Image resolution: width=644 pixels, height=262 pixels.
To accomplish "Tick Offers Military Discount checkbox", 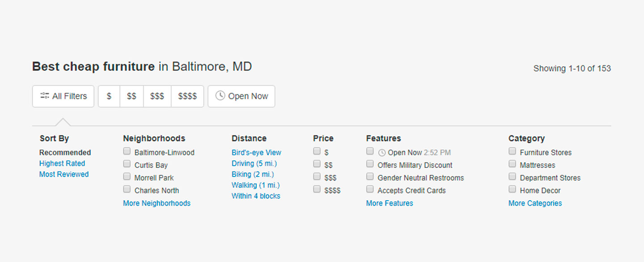I will coord(370,164).
